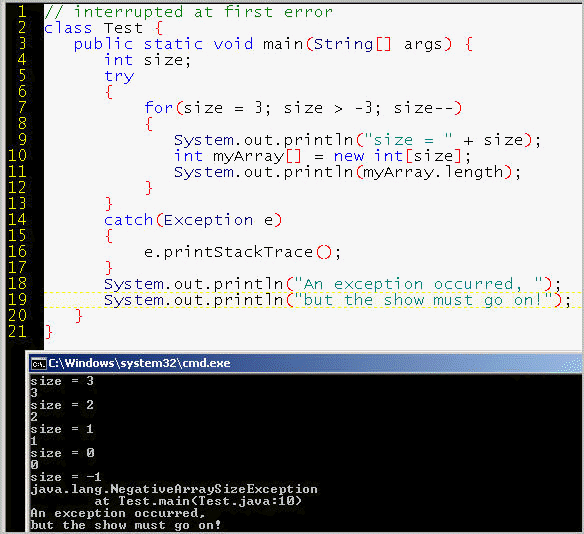Click 'size = -1' in console output

click(x=66, y=477)
